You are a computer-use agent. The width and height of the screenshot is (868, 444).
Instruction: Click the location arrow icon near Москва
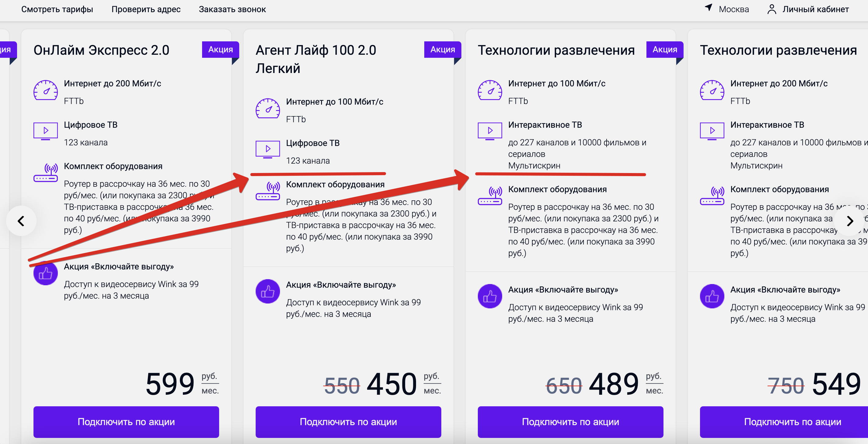click(709, 8)
